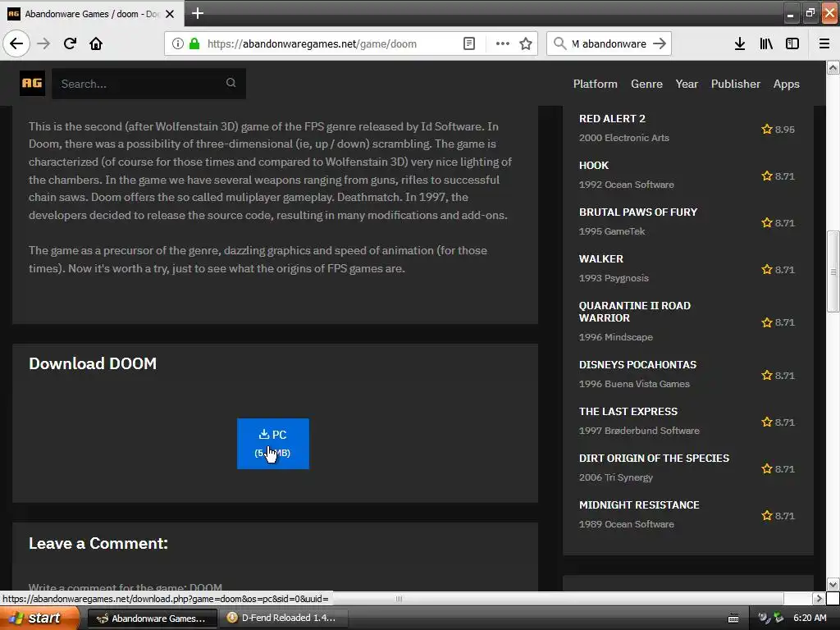Open DISNEYS POCAHONTAS link

(x=637, y=364)
